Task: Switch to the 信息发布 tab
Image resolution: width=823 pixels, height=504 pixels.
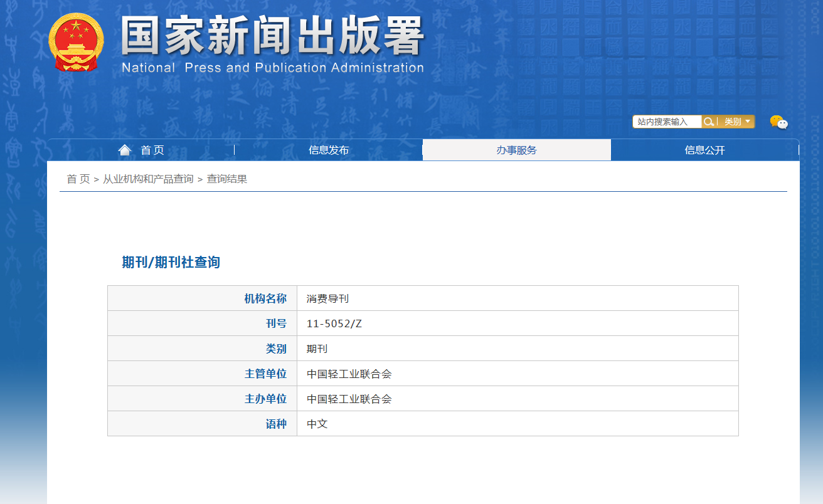Action: coord(328,150)
